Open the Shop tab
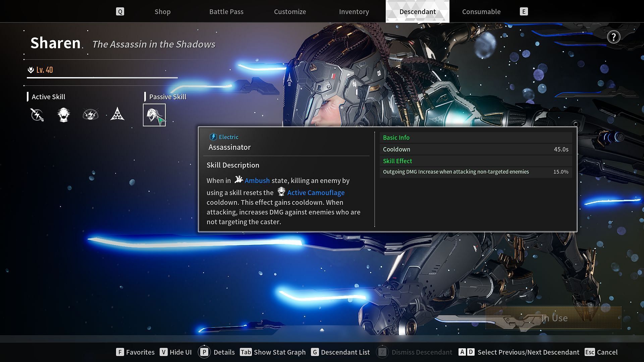 click(x=162, y=11)
